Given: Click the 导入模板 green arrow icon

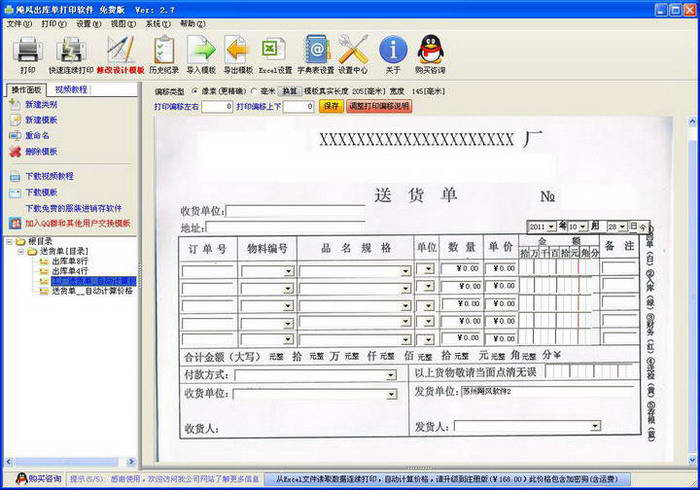Looking at the screenshot, I should coord(201,50).
